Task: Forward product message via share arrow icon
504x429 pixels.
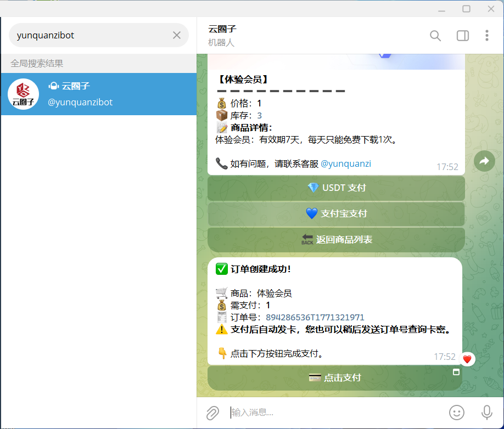Action: (484, 161)
